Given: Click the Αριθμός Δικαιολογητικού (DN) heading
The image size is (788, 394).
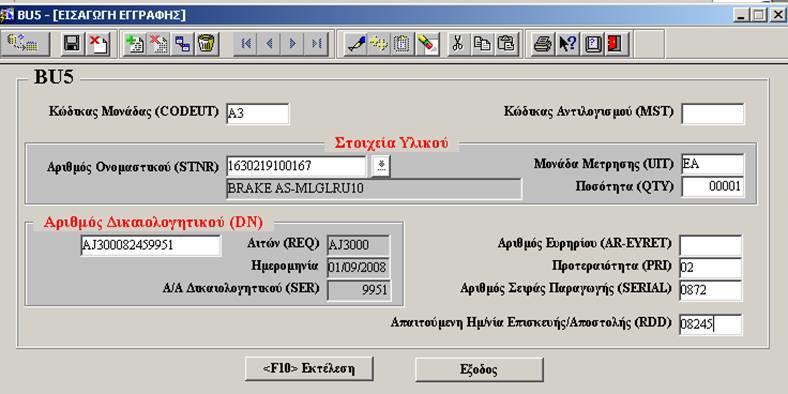Looking at the screenshot, I should pos(153,222).
